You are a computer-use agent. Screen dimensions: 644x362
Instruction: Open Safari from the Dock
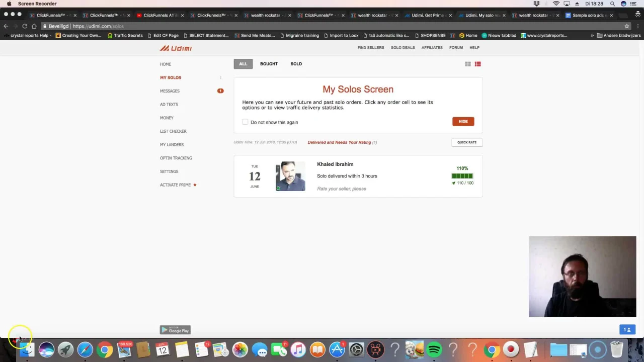click(85, 349)
